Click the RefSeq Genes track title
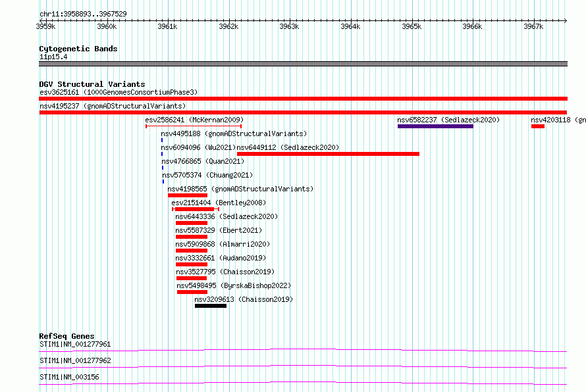Image resolution: width=586 pixels, height=392 pixels. (x=67, y=336)
